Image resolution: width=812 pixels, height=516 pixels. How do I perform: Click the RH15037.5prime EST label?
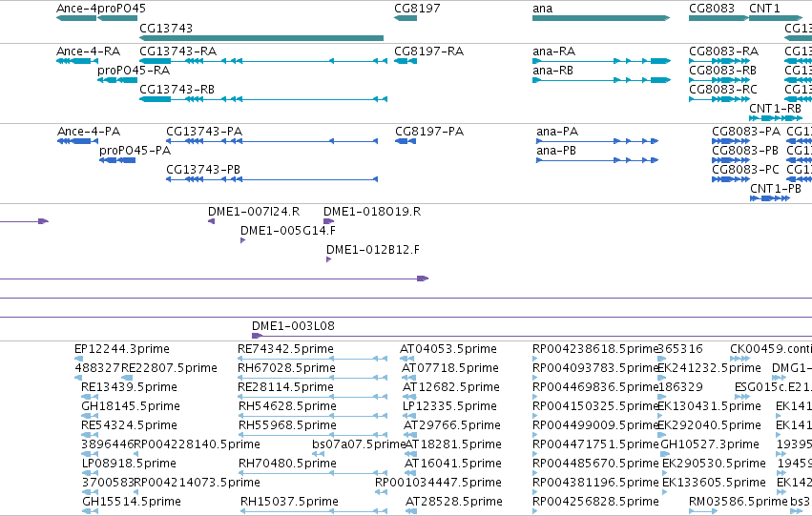(289, 502)
